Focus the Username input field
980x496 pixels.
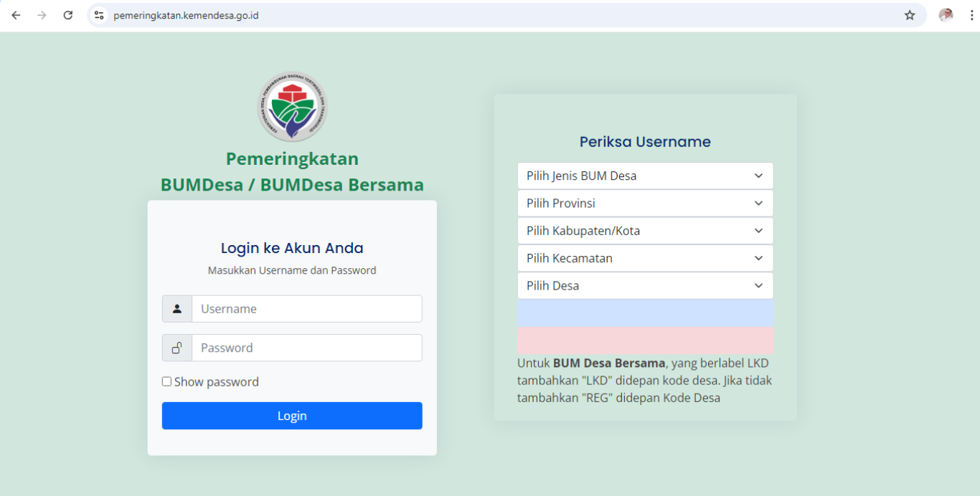(307, 309)
